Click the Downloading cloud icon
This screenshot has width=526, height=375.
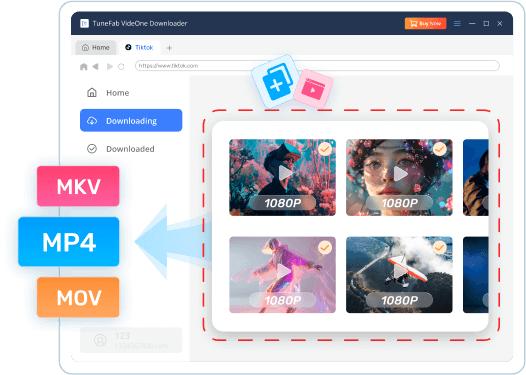coord(92,121)
